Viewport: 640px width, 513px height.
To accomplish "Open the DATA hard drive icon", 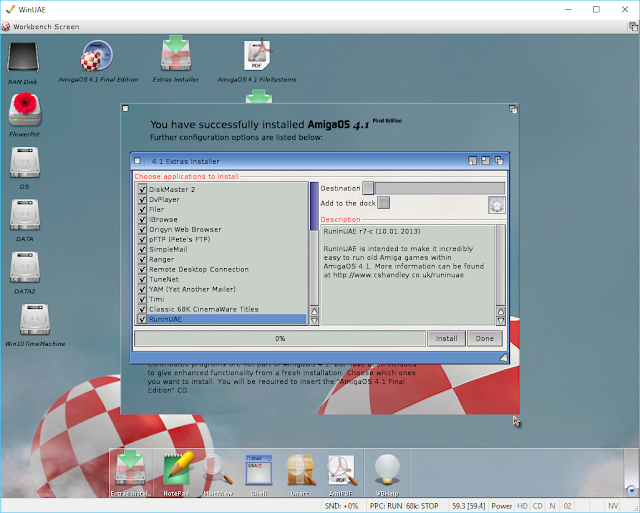I will (25, 215).
